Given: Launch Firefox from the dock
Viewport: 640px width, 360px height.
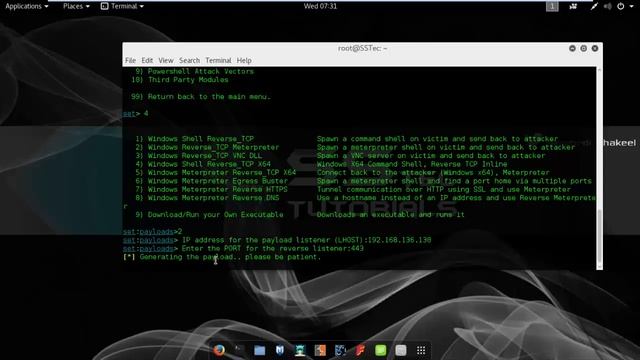Looking at the screenshot, I should (219, 350).
